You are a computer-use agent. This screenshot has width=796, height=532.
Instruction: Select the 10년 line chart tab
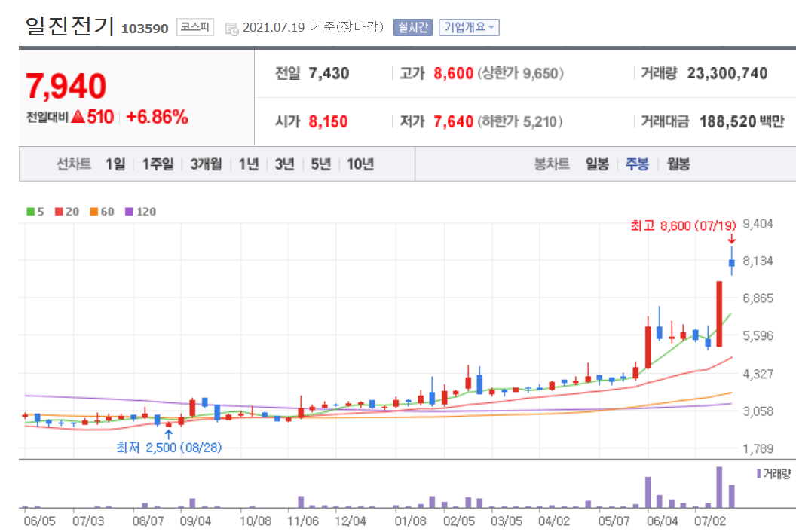360,164
